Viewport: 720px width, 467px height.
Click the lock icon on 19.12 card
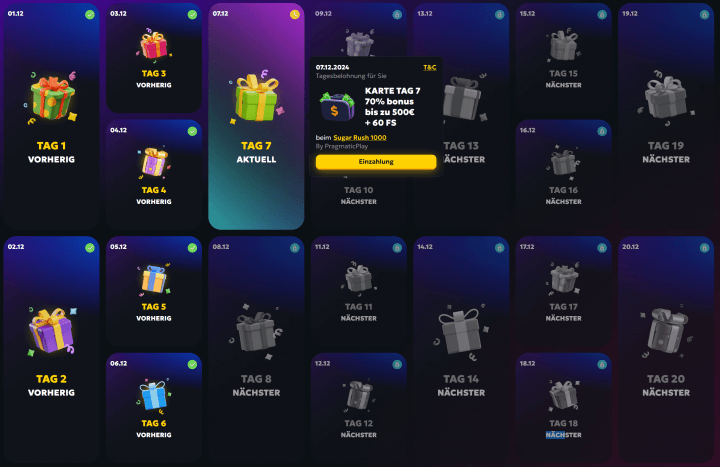(x=704, y=15)
